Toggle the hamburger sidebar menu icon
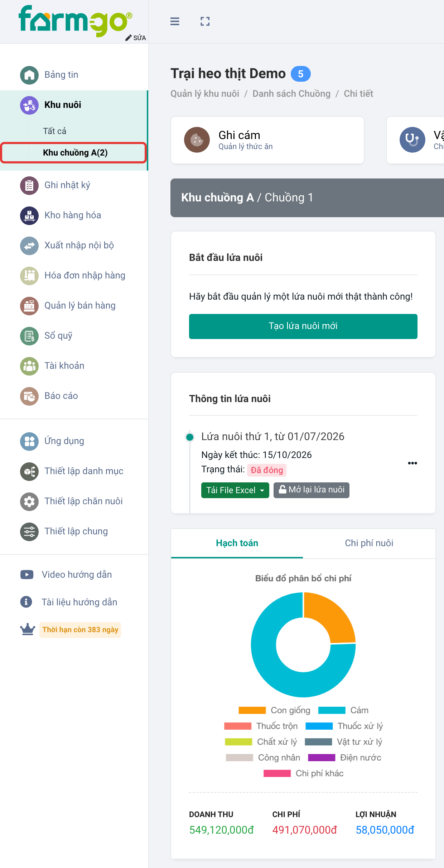 pos(175,22)
